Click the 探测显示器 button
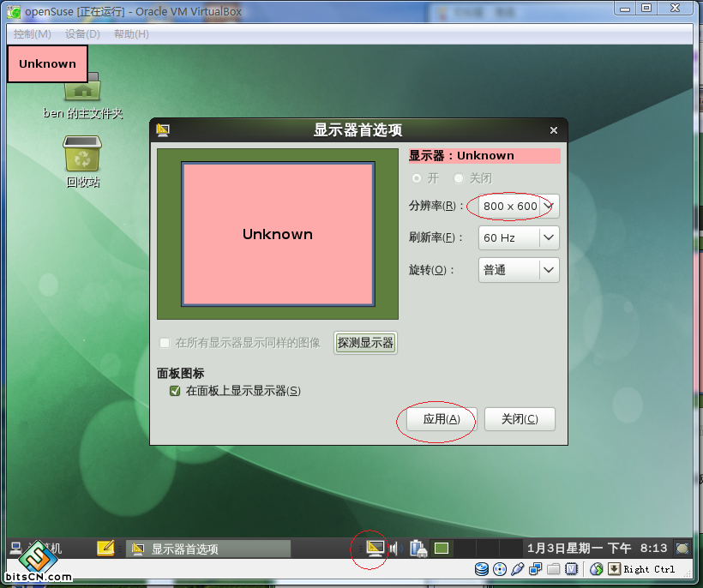Viewport: 703px width, 588px height. click(x=365, y=343)
